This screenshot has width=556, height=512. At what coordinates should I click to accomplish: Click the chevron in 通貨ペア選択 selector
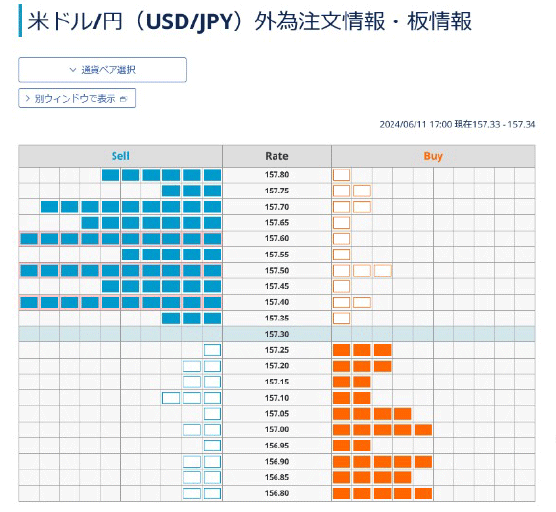tap(73, 70)
